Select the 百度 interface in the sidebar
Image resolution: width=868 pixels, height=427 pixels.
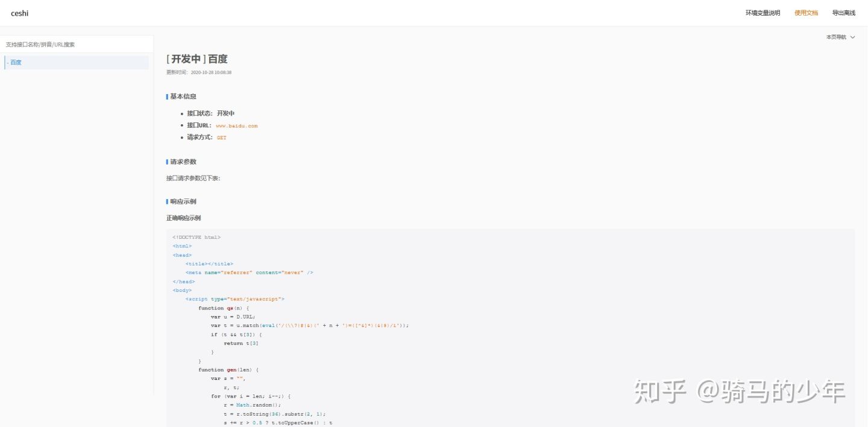tap(77, 62)
